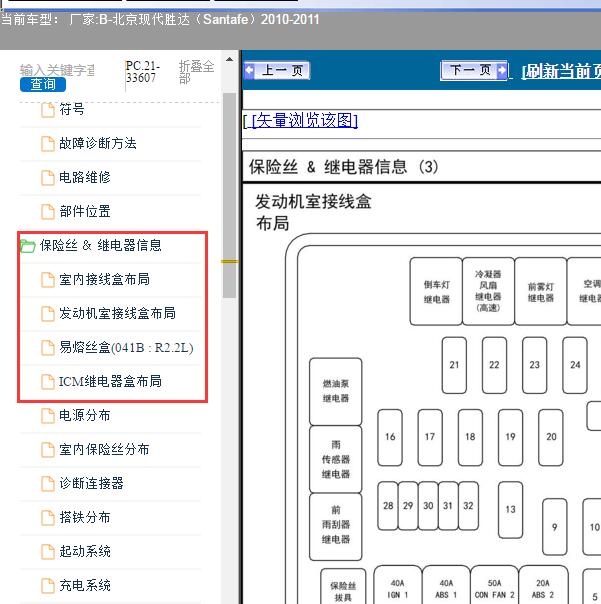Image resolution: width=601 pixels, height=604 pixels.
Task: Click the document icon next to 诊断连接器
Action: (47, 484)
